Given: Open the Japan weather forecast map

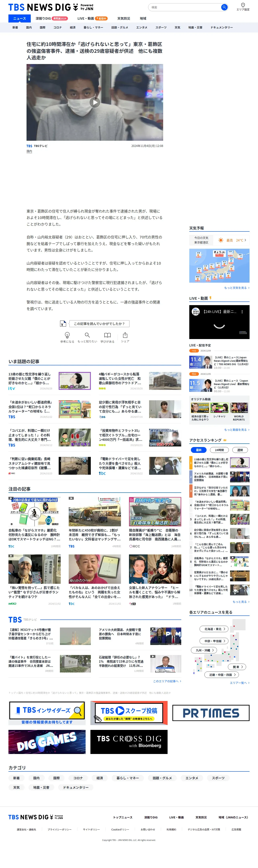Looking at the screenshot, I should pos(219,266).
